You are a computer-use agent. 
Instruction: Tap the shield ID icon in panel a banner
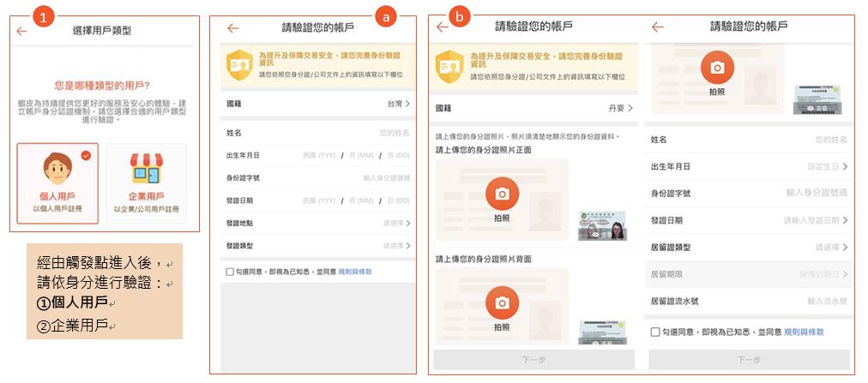click(x=239, y=65)
